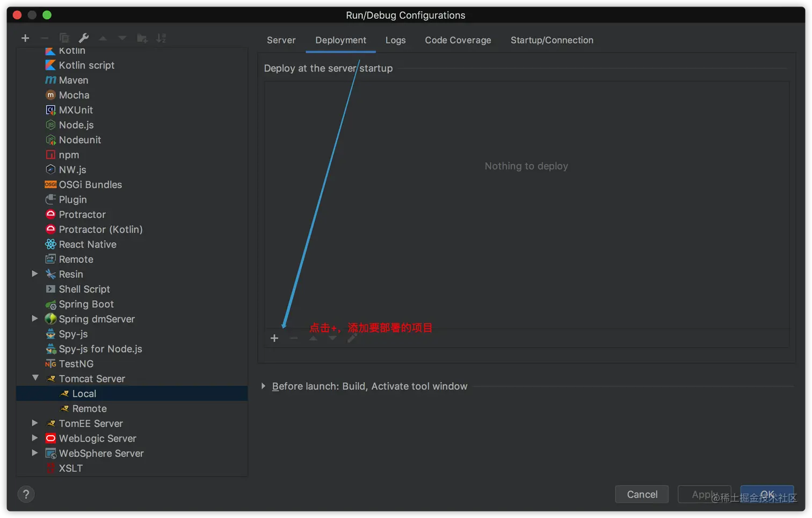
Task: Click the remove configuration minus icon
Action: [x=45, y=38]
